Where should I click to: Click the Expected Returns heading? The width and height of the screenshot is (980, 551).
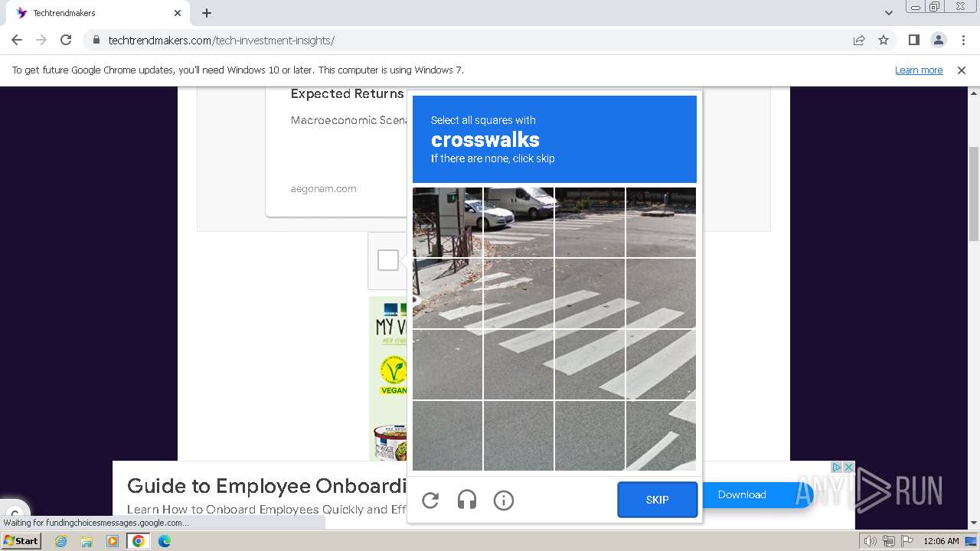[x=347, y=93]
